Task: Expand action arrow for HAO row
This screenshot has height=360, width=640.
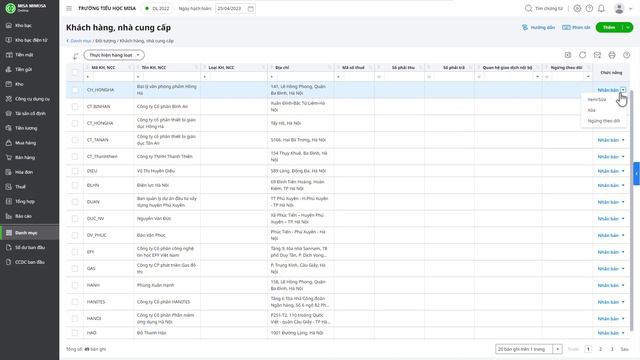Action: coord(623,333)
